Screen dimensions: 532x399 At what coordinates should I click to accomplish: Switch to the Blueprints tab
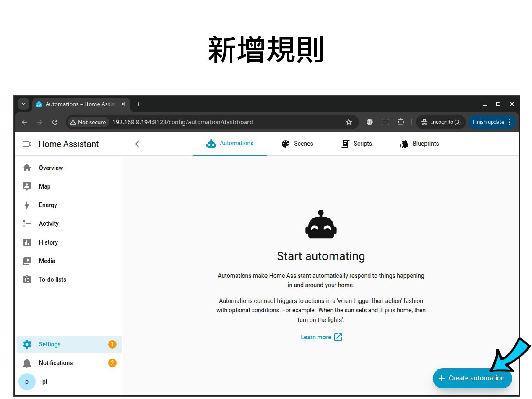click(419, 144)
